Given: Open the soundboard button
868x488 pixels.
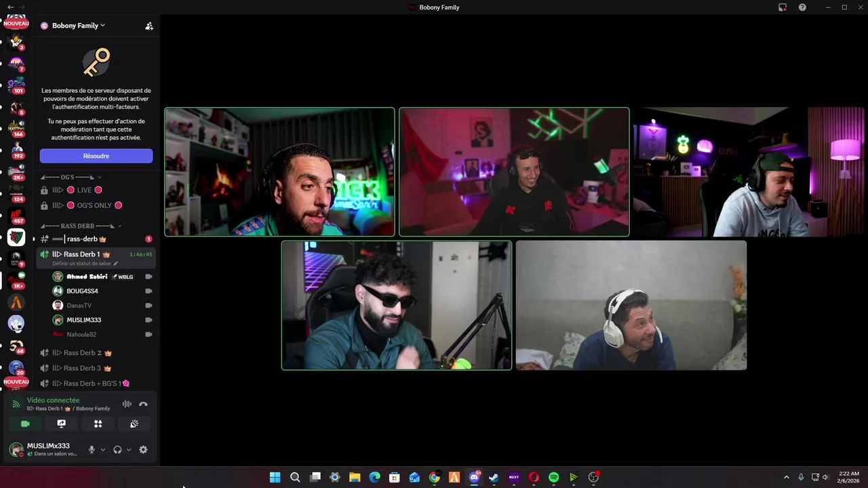Looking at the screenshot, I should tap(134, 424).
